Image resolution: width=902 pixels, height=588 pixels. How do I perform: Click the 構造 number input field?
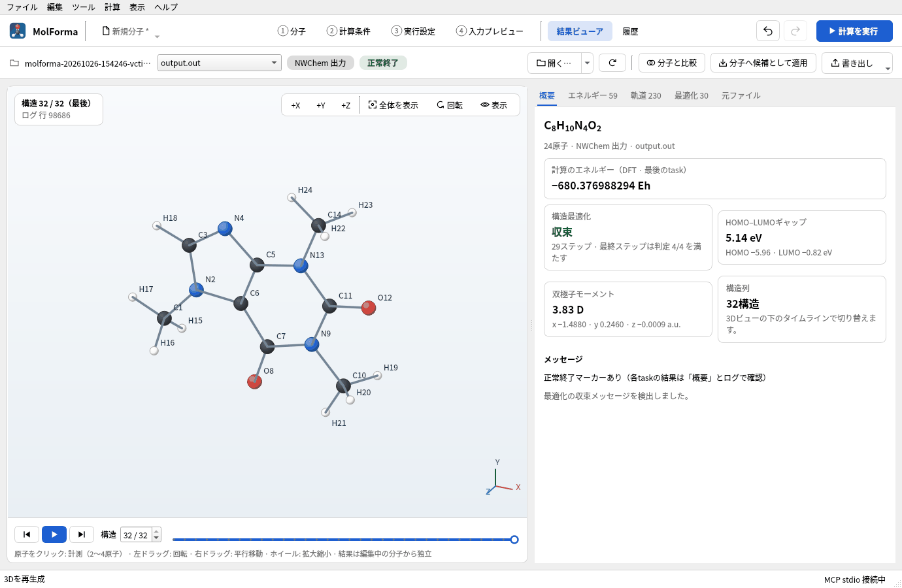pyautogui.click(x=136, y=535)
